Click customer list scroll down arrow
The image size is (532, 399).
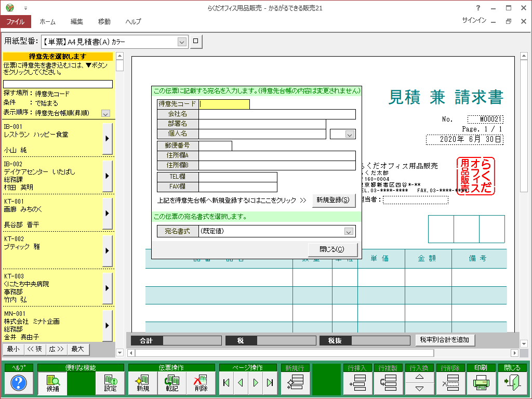pos(119,353)
